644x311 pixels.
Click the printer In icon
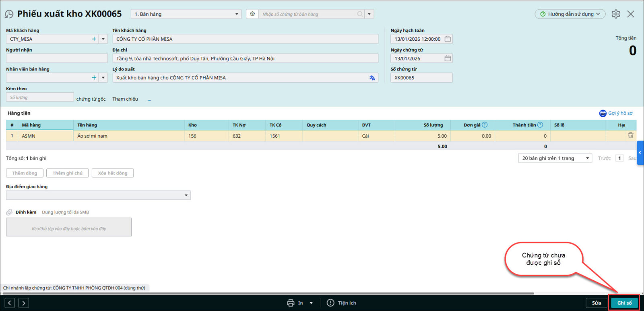pos(291,303)
